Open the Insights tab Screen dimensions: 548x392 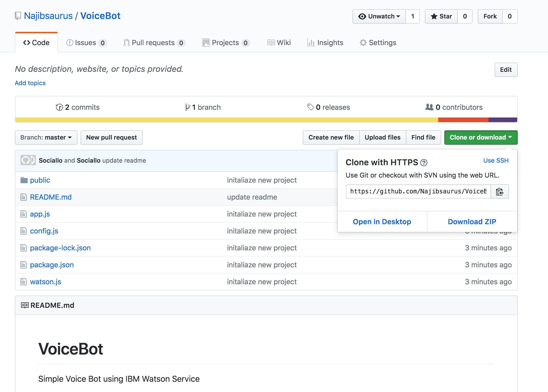pos(325,43)
